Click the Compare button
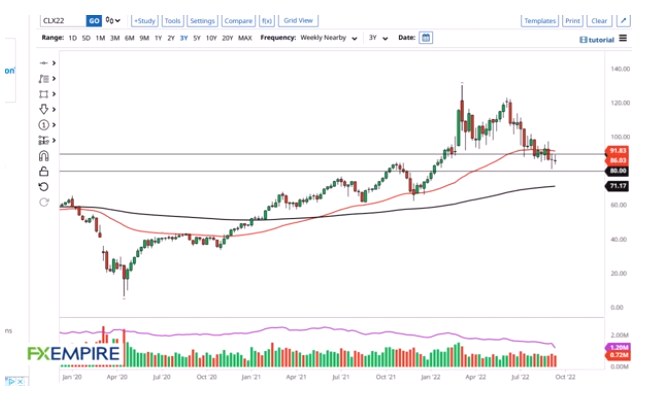Screen dimensions: 655x399 pyautogui.click(x=238, y=20)
